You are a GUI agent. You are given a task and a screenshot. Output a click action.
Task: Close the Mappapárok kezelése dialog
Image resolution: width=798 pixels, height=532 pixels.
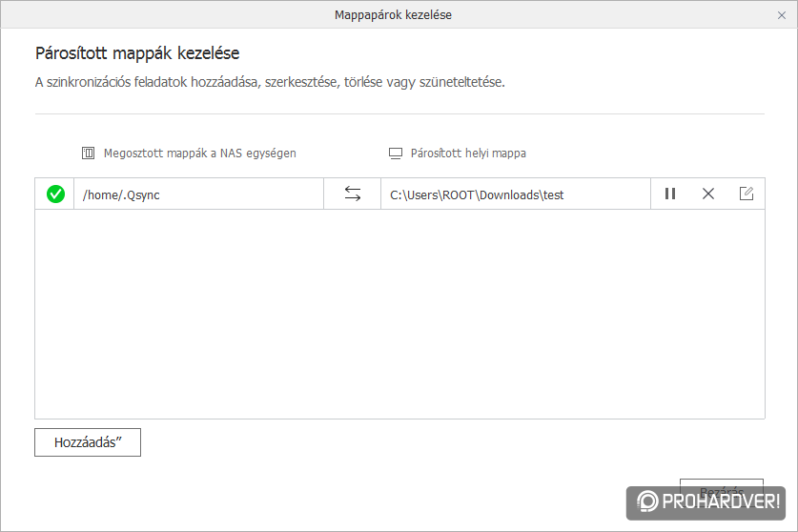[x=782, y=15]
